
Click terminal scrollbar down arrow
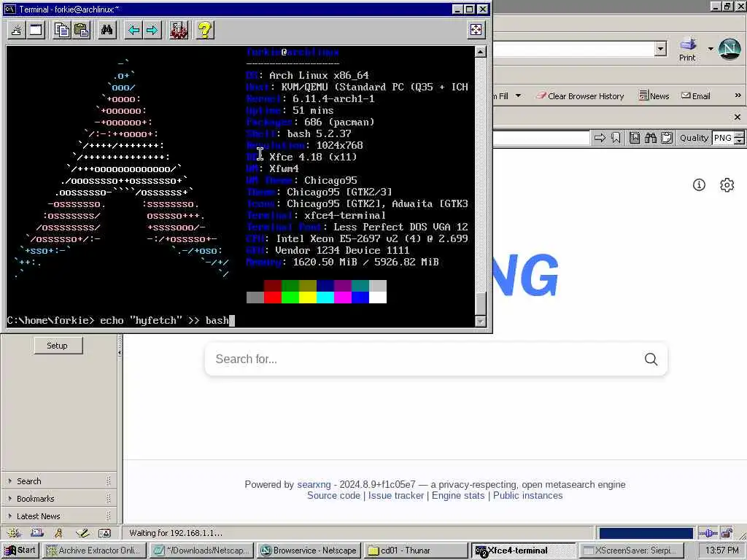click(481, 322)
